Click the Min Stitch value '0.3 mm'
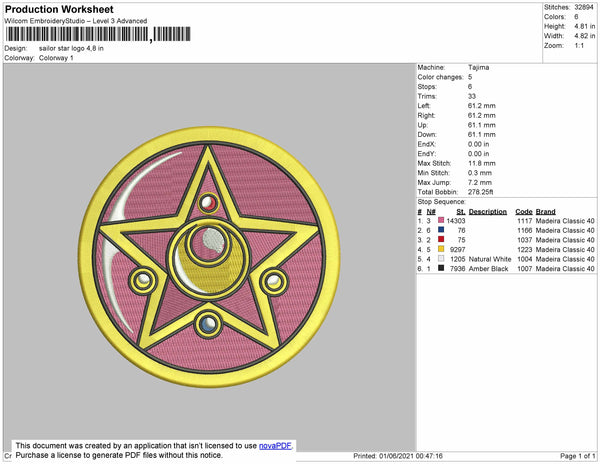Viewport: 600px width, 464px height. click(x=480, y=173)
